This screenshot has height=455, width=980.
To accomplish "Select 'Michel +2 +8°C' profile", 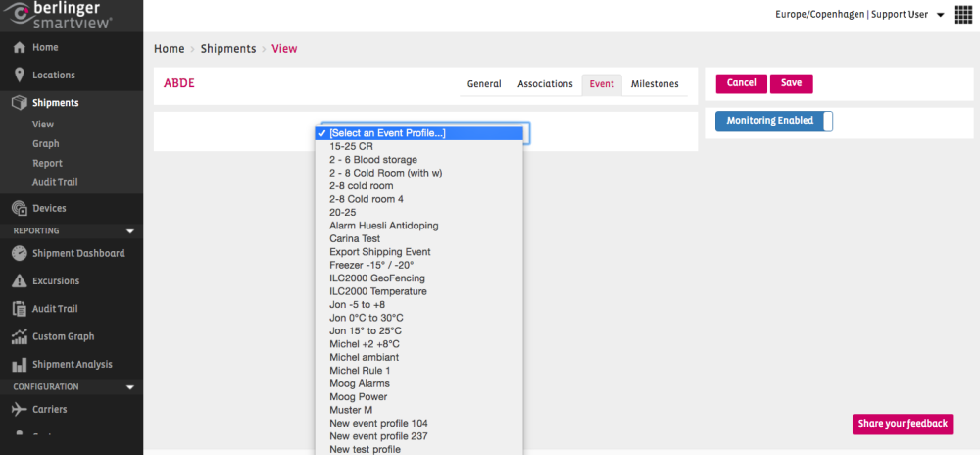I will click(x=418, y=344).
